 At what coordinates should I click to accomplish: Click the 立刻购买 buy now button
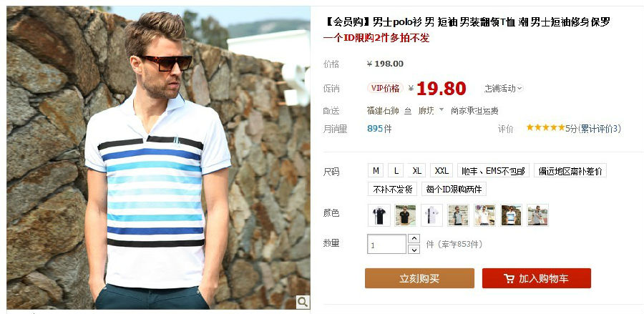click(419, 278)
